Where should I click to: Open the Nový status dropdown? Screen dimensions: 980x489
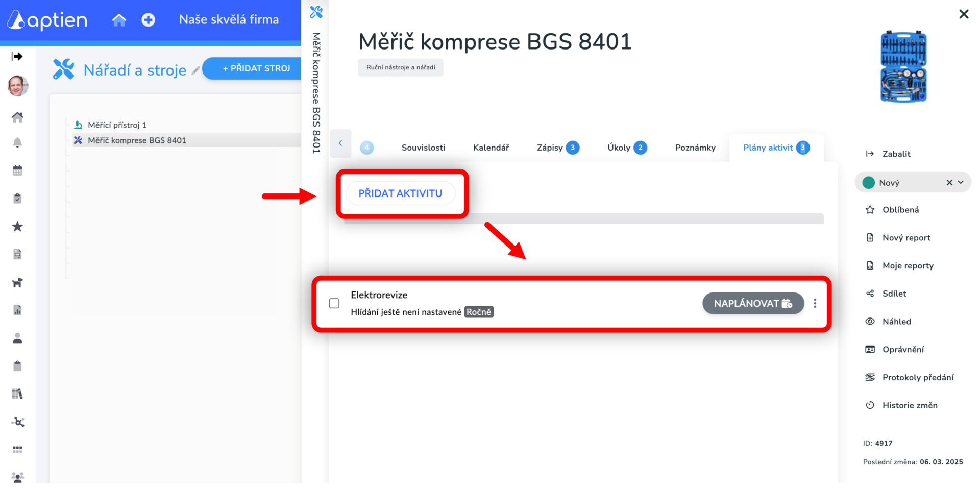click(960, 183)
